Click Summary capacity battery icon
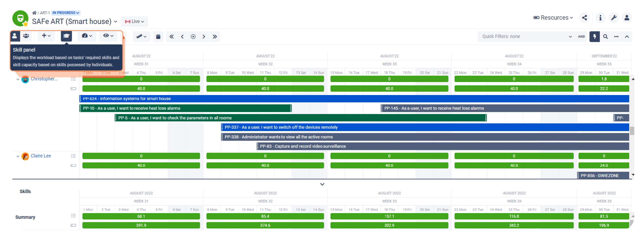 (73, 226)
